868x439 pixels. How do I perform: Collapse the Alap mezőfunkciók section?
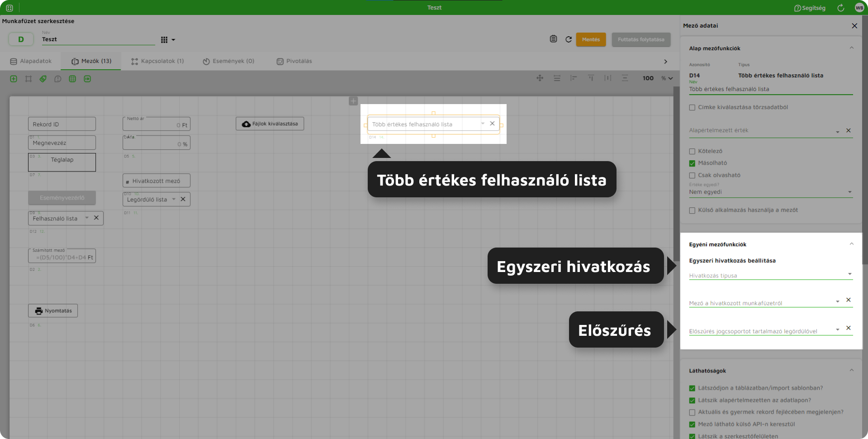[851, 48]
